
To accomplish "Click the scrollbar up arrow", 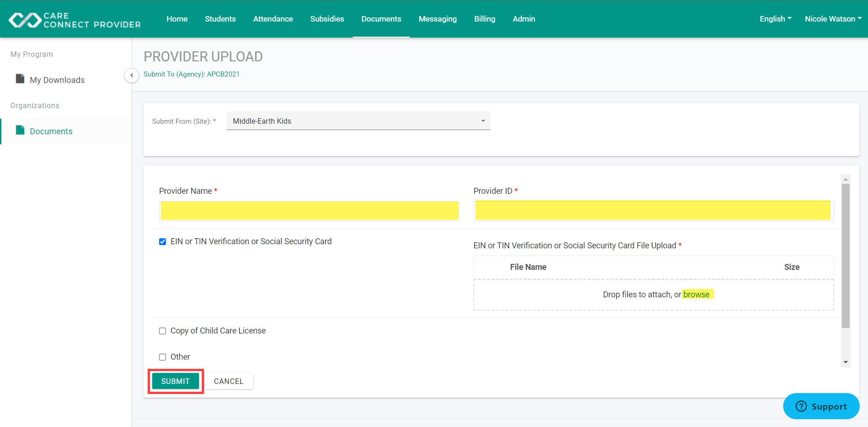I will (x=846, y=179).
